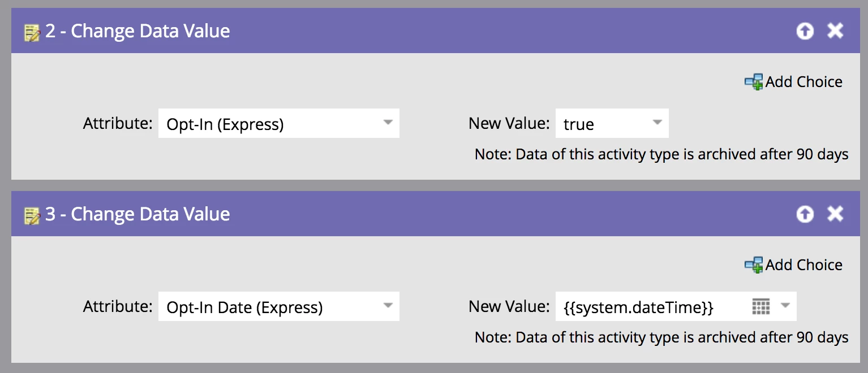Click the Add Choice text in step 3
868x373 pixels.
pos(804,264)
